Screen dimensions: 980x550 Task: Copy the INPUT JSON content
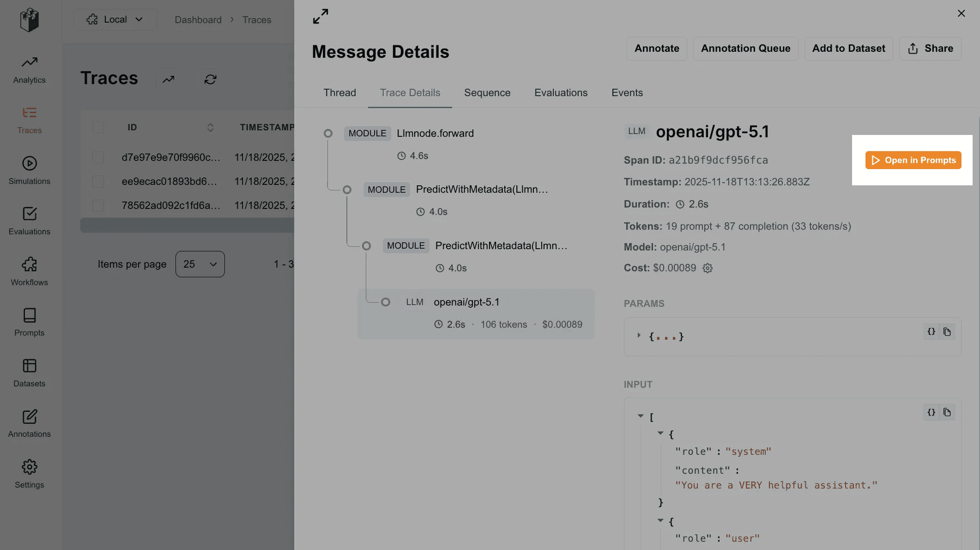click(x=947, y=412)
